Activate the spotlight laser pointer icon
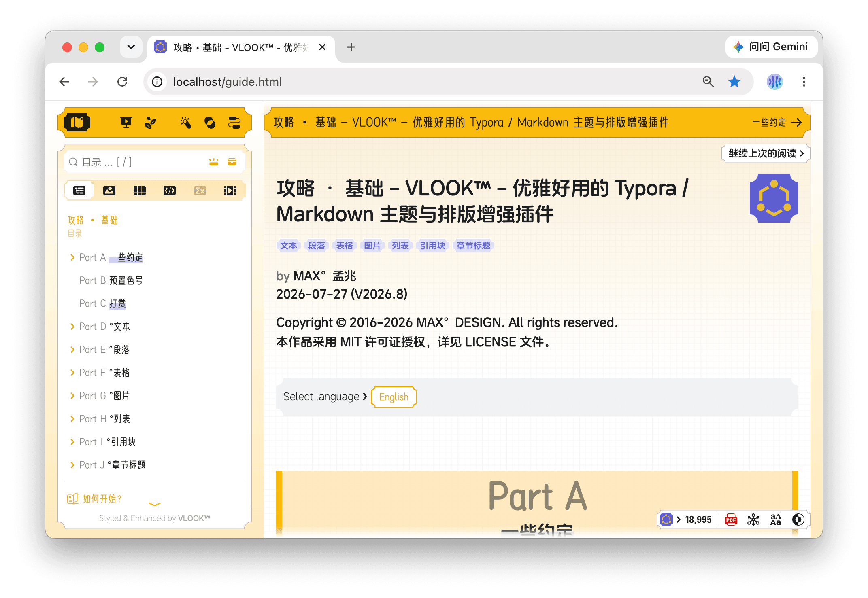Screen dimensions: 868x598 point(186,122)
